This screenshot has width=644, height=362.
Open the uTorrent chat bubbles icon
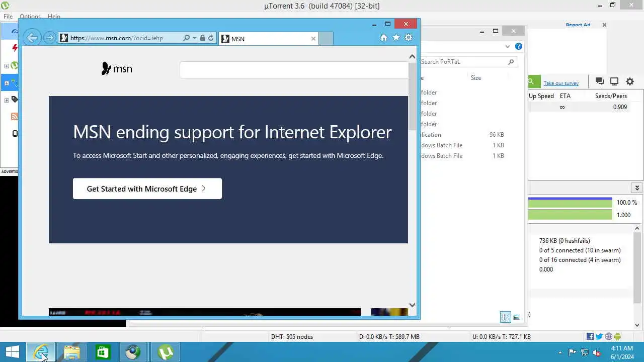pos(599,81)
